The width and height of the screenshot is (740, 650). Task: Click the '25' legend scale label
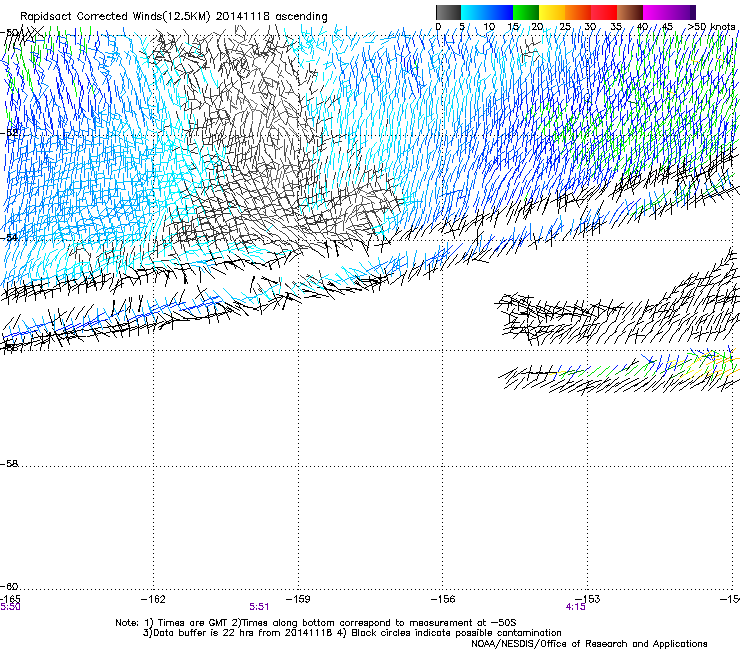click(565, 26)
